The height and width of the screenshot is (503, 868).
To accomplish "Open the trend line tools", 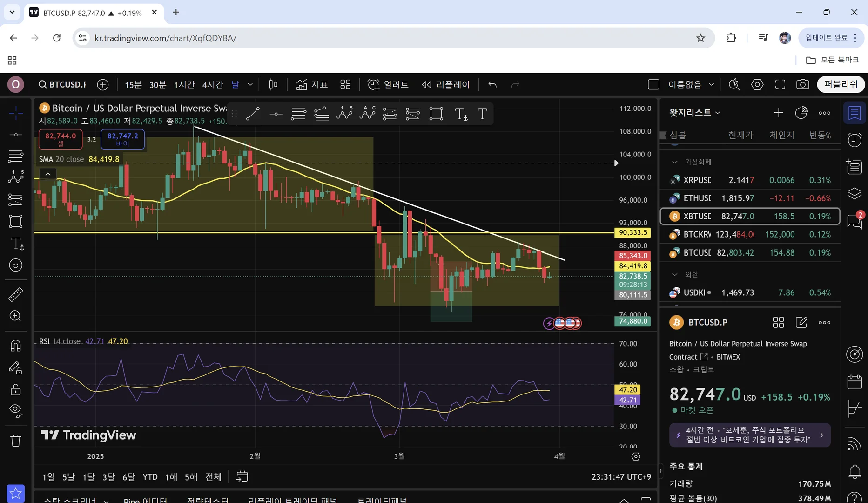I will 15,135.
